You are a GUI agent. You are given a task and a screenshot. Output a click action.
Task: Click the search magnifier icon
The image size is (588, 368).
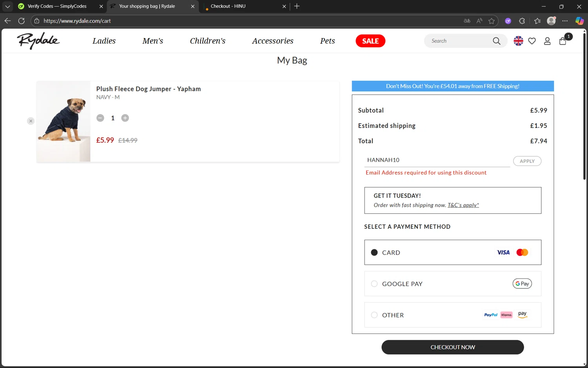[496, 41]
